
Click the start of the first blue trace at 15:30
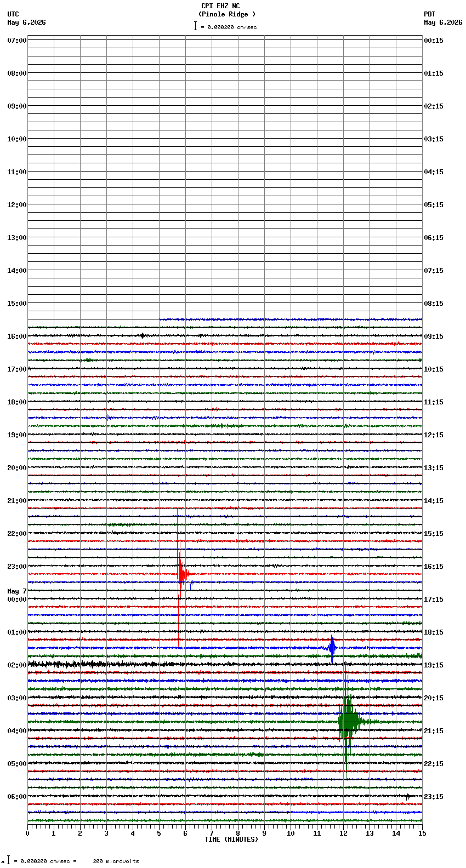pos(161,319)
